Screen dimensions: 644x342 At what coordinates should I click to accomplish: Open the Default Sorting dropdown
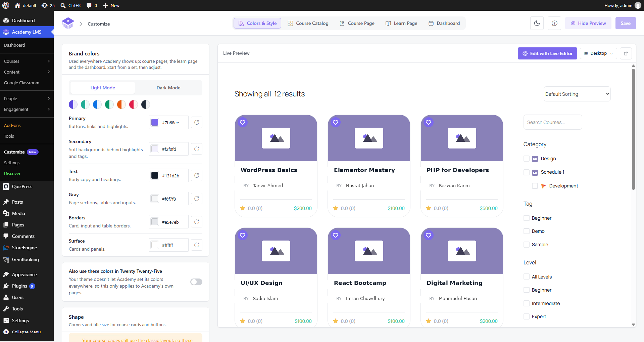[577, 94]
